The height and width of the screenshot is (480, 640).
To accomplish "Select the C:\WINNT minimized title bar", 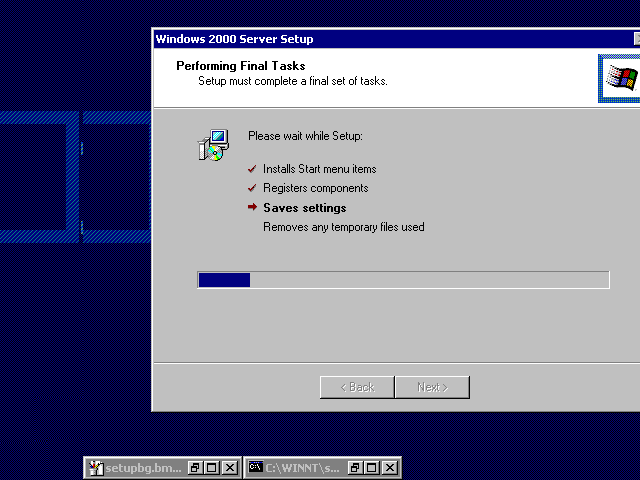I will [302, 467].
